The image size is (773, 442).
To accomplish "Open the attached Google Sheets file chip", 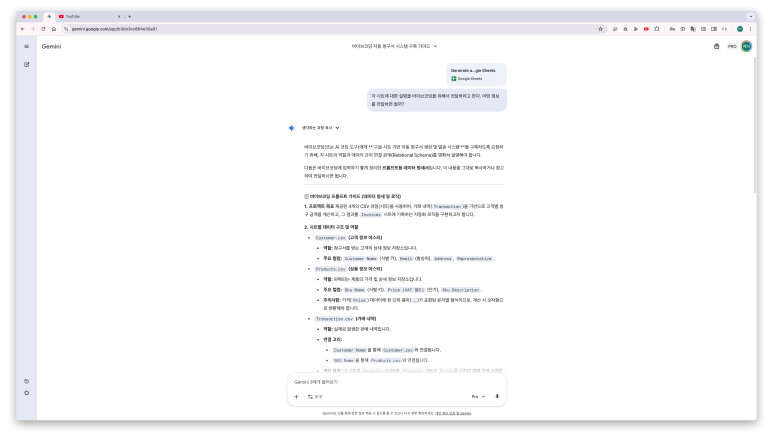I will pos(476,74).
